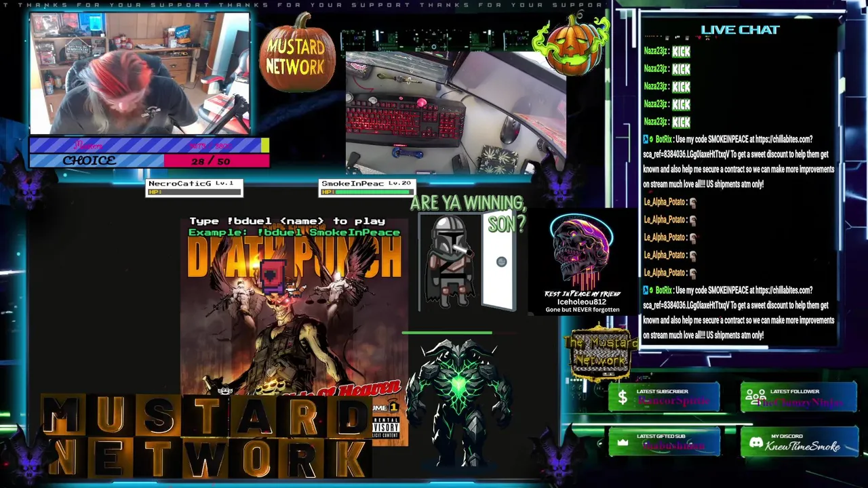Click the LIVE CHAT header
The width and height of the screenshot is (868, 488).
click(740, 30)
